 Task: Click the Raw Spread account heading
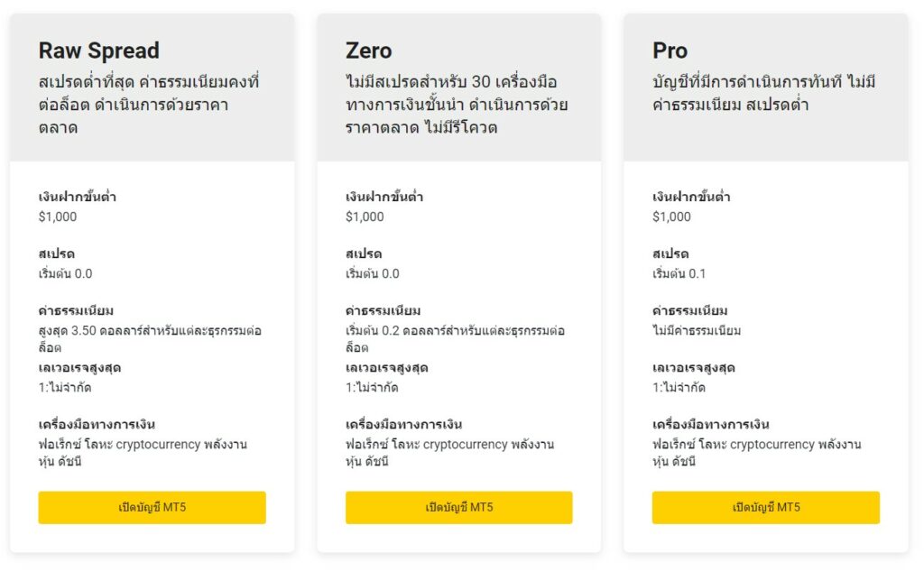(x=98, y=51)
